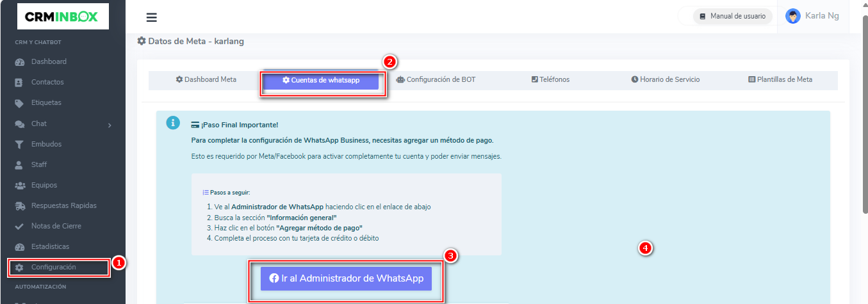Click the blue info circle icon

(173, 123)
